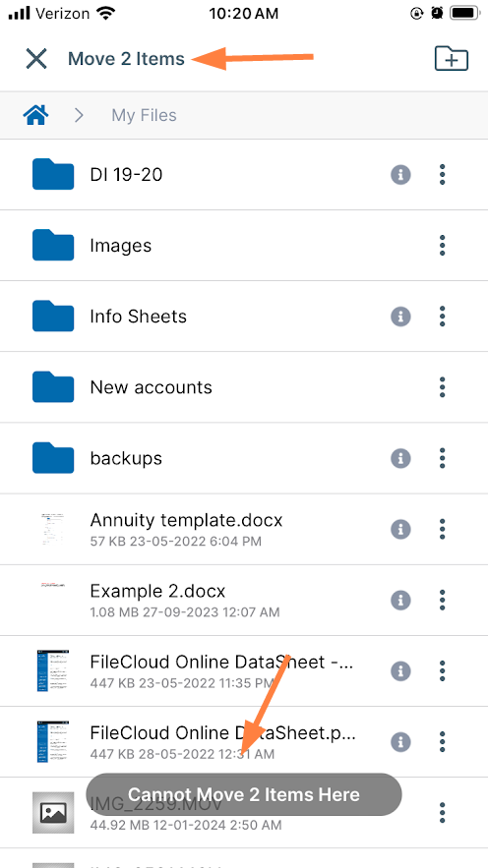Dismiss the Cannot Move 2 Items Here toast
Image resolution: width=488 pixels, height=868 pixels.
[x=244, y=795]
